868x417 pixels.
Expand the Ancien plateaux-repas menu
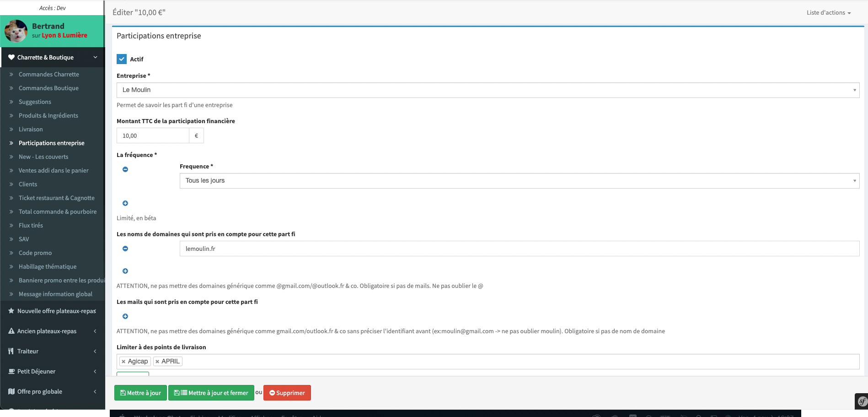point(53,331)
